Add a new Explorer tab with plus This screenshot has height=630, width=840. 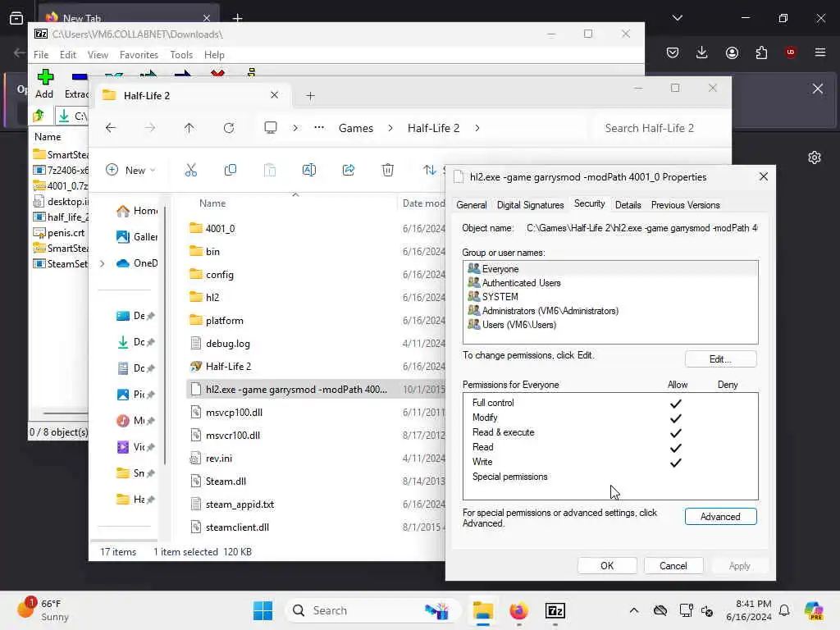tap(310, 96)
